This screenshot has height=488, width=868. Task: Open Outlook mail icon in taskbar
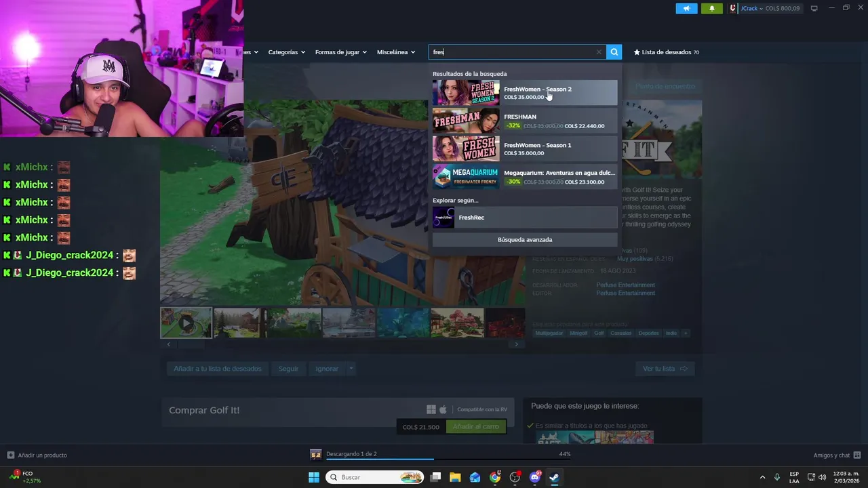(475, 477)
